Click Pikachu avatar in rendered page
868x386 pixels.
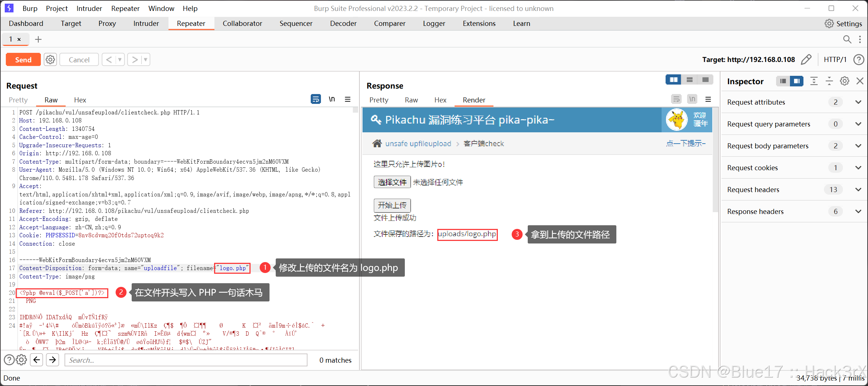coord(677,120)
